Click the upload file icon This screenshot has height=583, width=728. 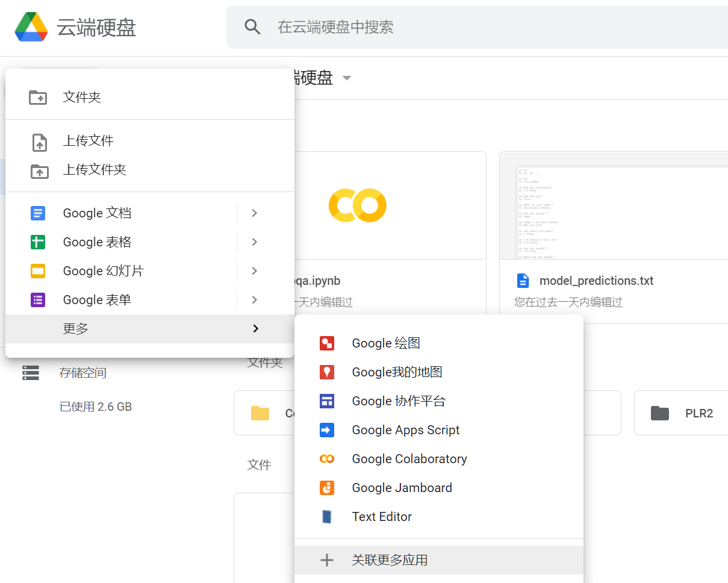[39, 143]
